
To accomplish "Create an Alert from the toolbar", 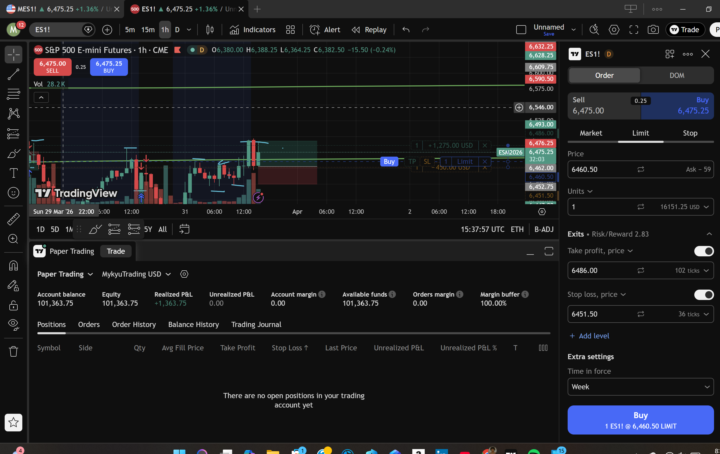I will click(x=325, y=30).
